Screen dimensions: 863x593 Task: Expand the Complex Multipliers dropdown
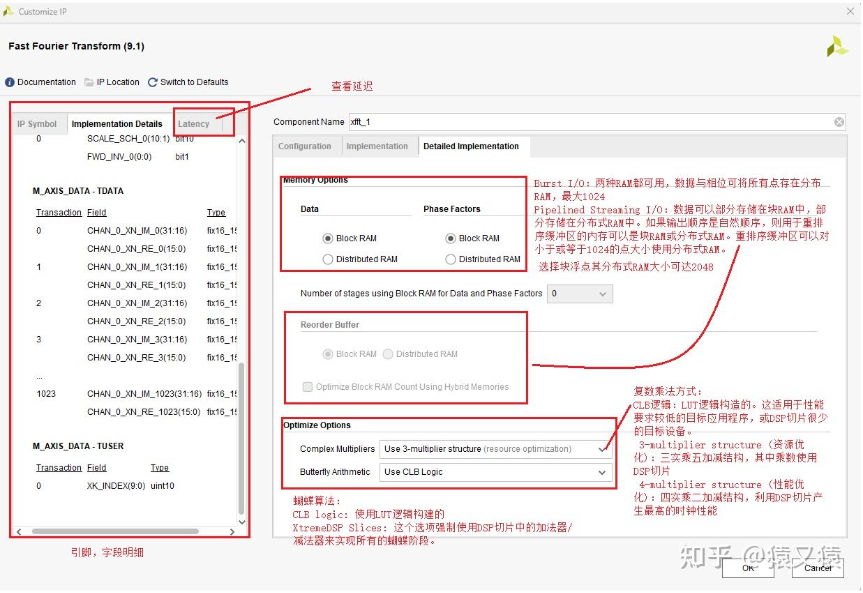click(602, 449)
